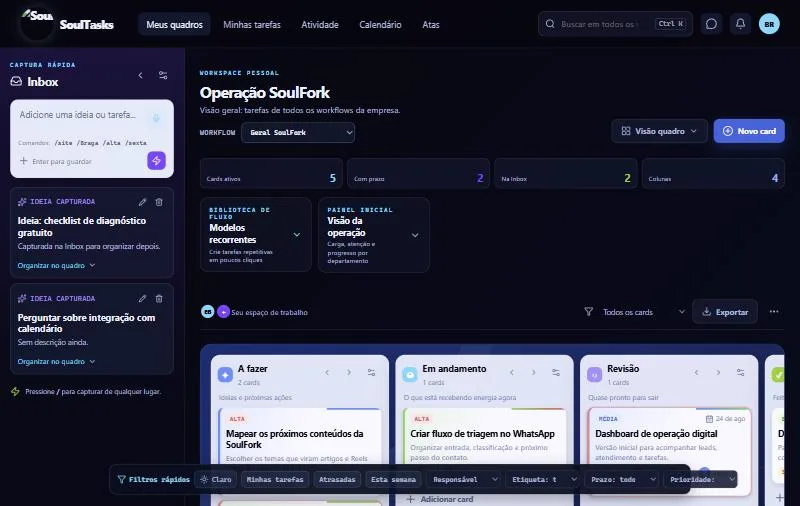Screen dimensions: 800x506
Task: Click Adicionar card in Em andamento
Action: coord(440,499)
